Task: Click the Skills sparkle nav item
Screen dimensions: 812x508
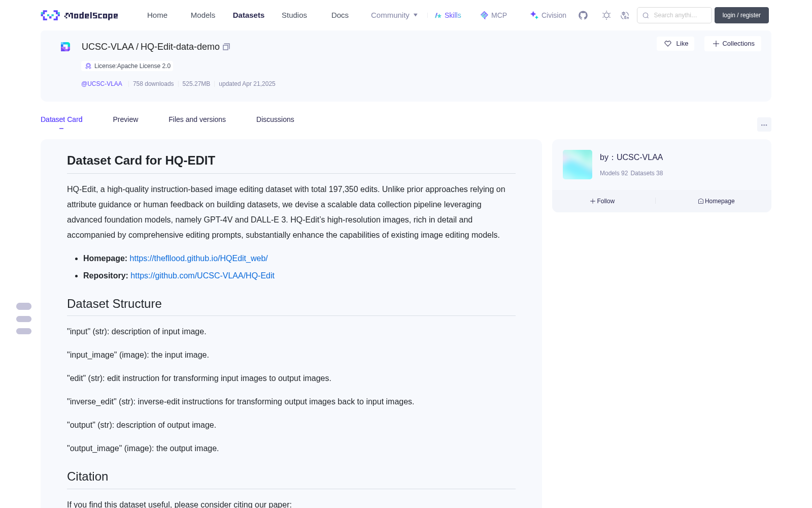Action: (x=448, y=15)
